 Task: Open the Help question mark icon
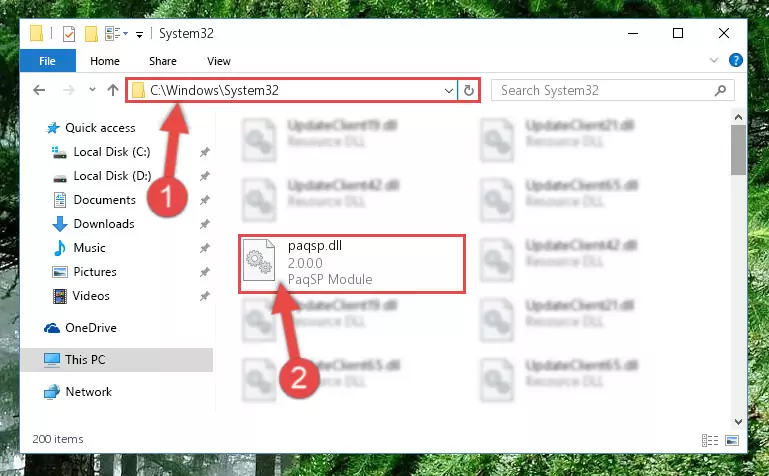click(x=735, y=61)
